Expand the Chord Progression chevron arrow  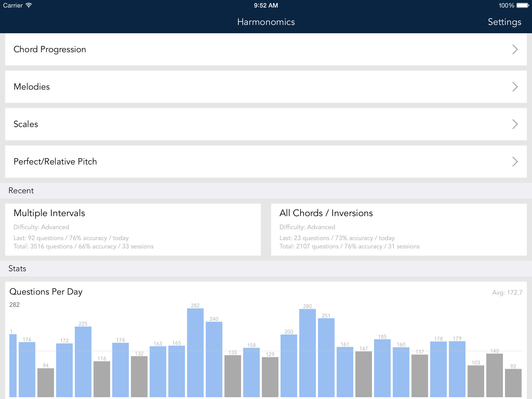515,49
